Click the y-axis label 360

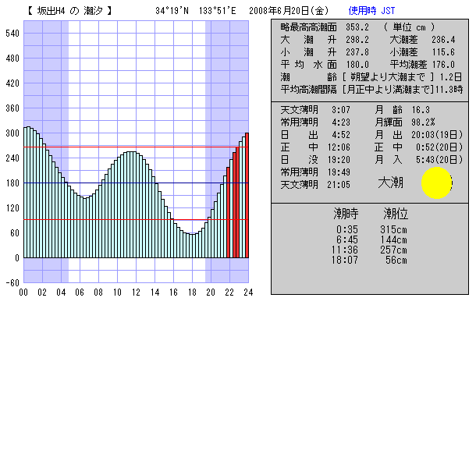[x=12, y=108]
